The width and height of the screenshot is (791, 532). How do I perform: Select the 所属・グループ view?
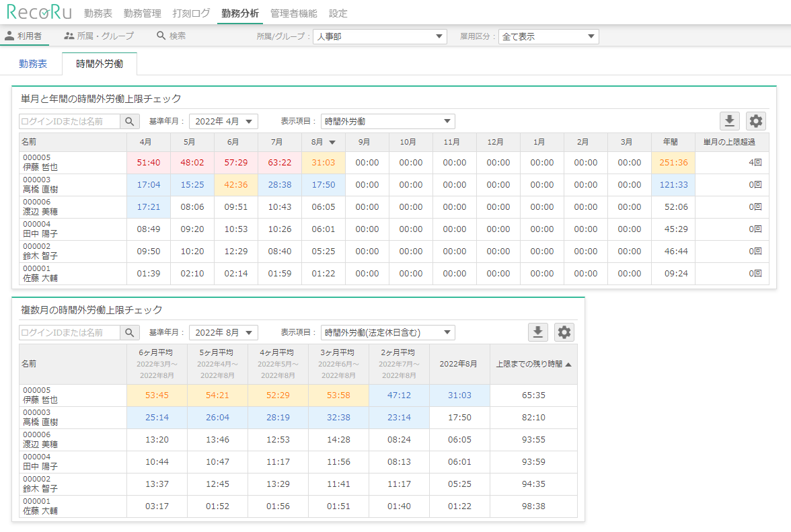pos(99,36)
